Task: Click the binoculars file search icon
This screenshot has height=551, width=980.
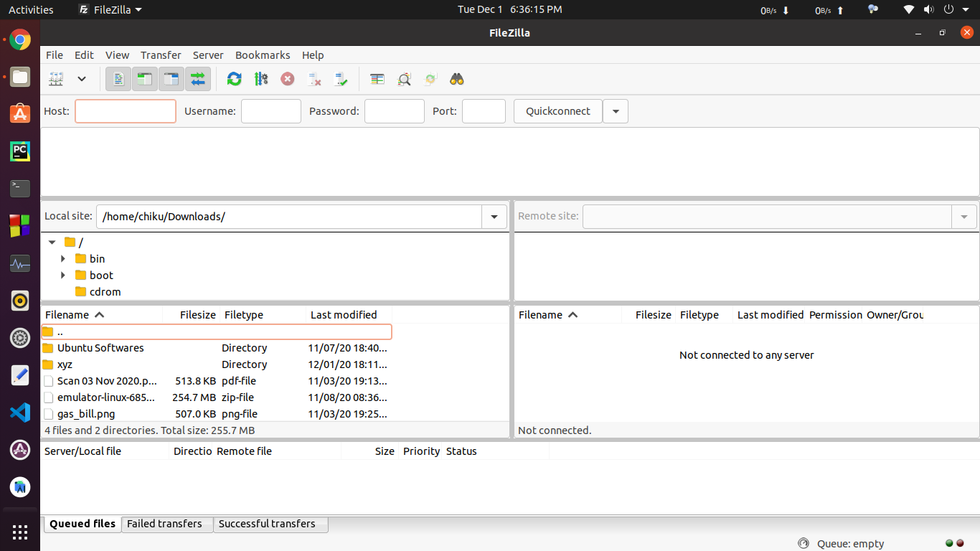Action: (x=457, y=79)
